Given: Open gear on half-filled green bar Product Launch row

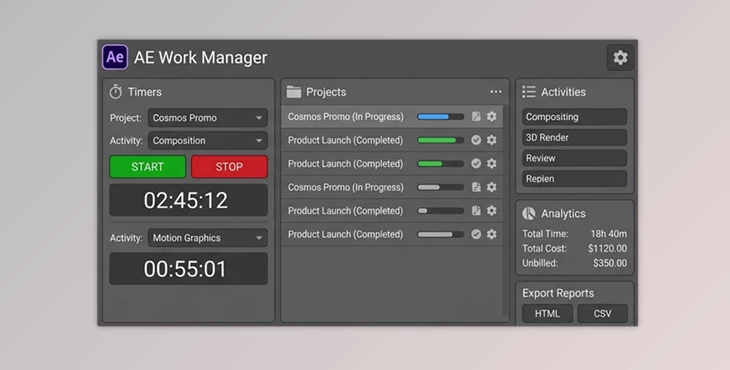Looking at the screenshot, I should pos(492,163).
